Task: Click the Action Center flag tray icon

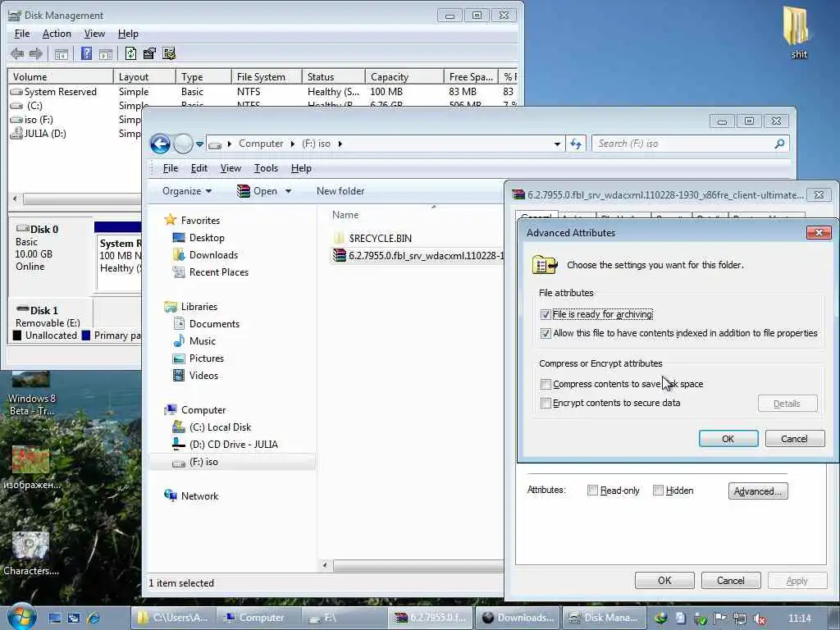Action: point(720,619)
